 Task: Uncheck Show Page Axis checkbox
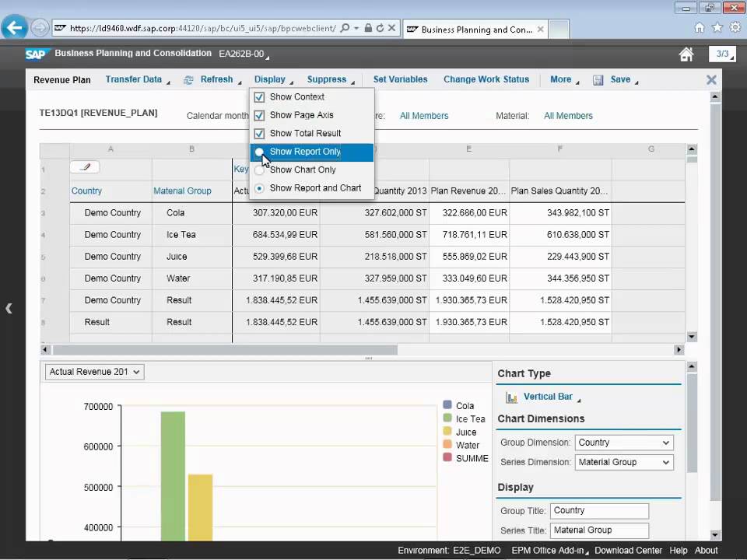[x=259, y=115]
